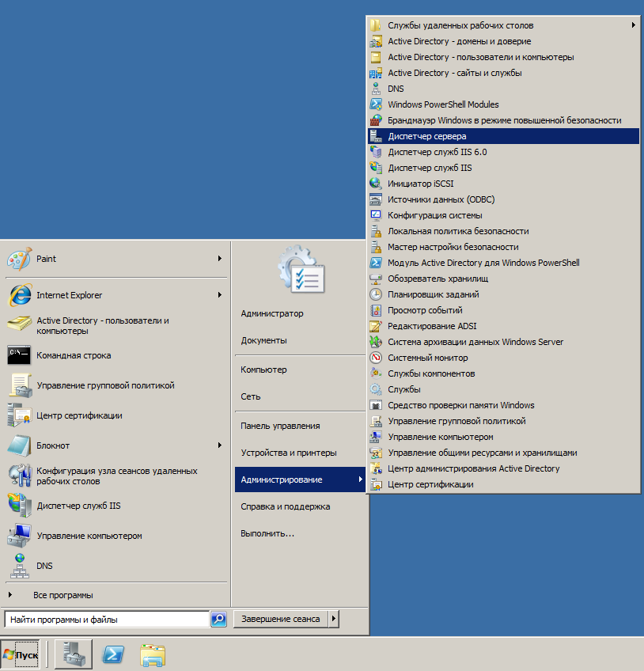
Task: Click the Пуск Start button
Action: tap(21, 654)
